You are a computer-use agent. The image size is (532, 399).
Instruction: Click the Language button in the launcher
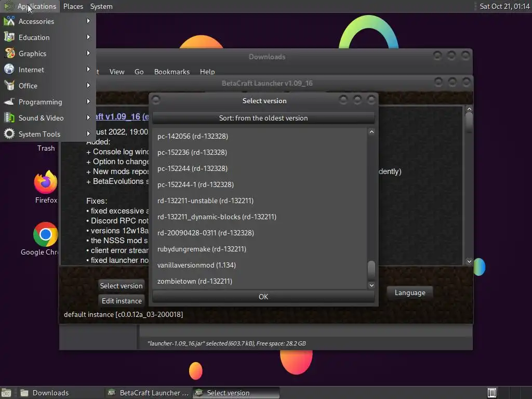(410, 292)
